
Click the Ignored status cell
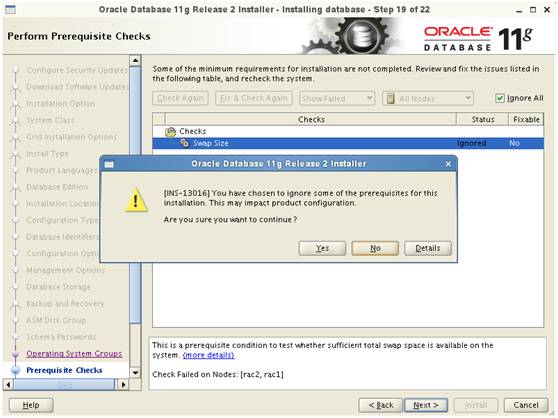click(471, 143)
